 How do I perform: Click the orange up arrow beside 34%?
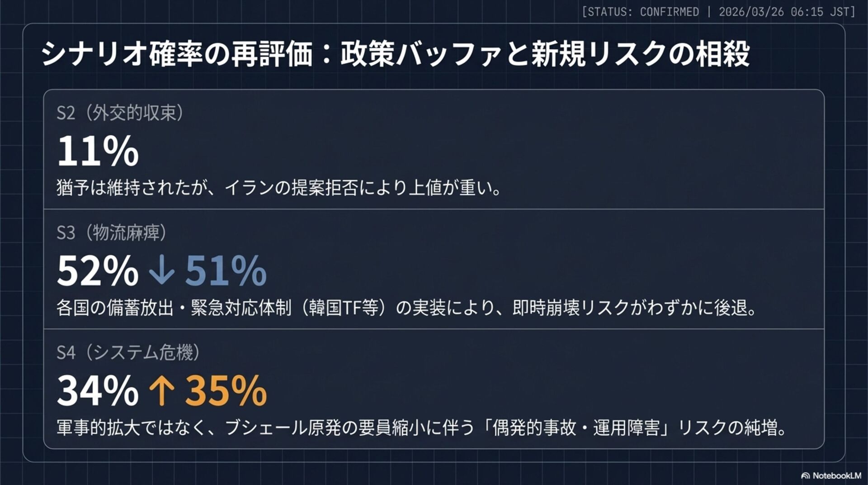161,390
